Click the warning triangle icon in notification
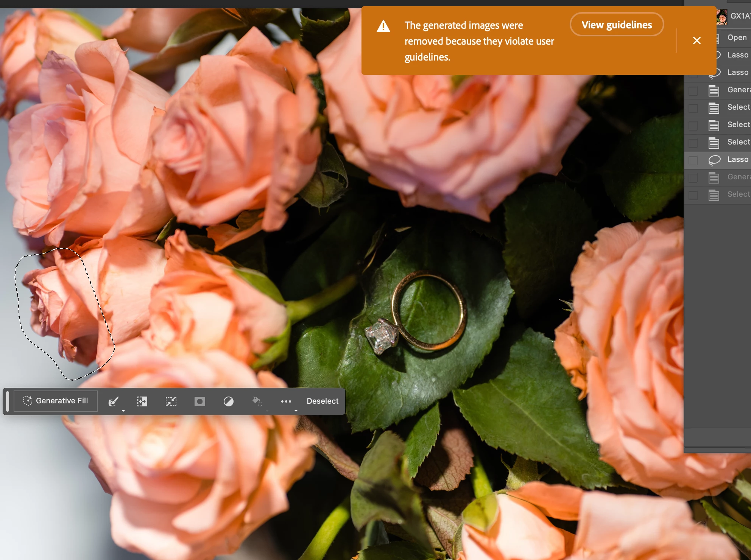The width and height of the screenshot is (751, 560). (x=383, y=26)
